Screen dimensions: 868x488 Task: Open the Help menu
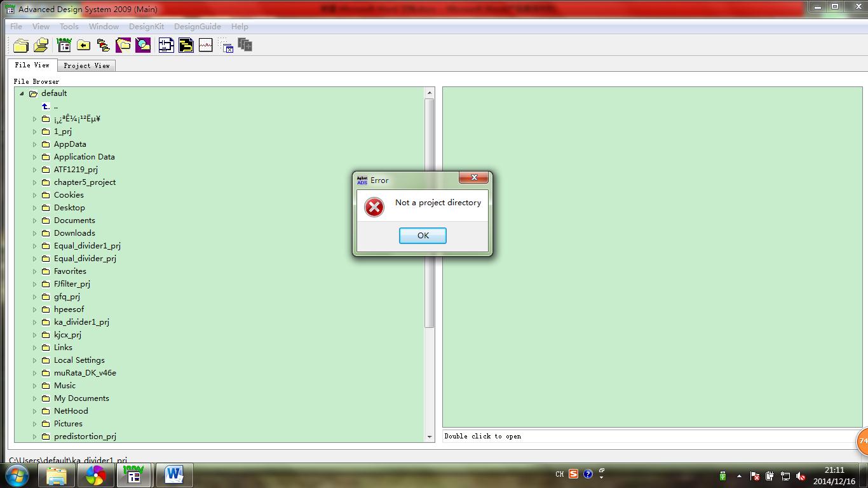pyautogui.click(x=240, y=26)
